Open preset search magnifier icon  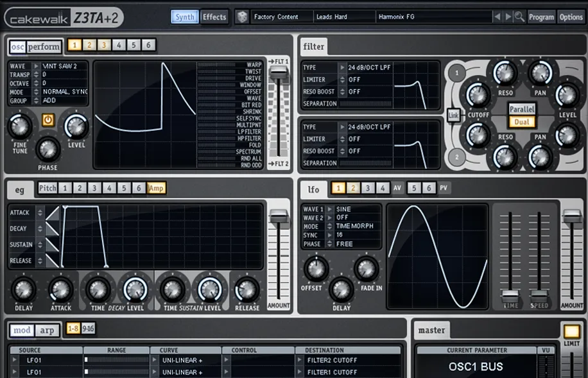click(x=519, y=17)
